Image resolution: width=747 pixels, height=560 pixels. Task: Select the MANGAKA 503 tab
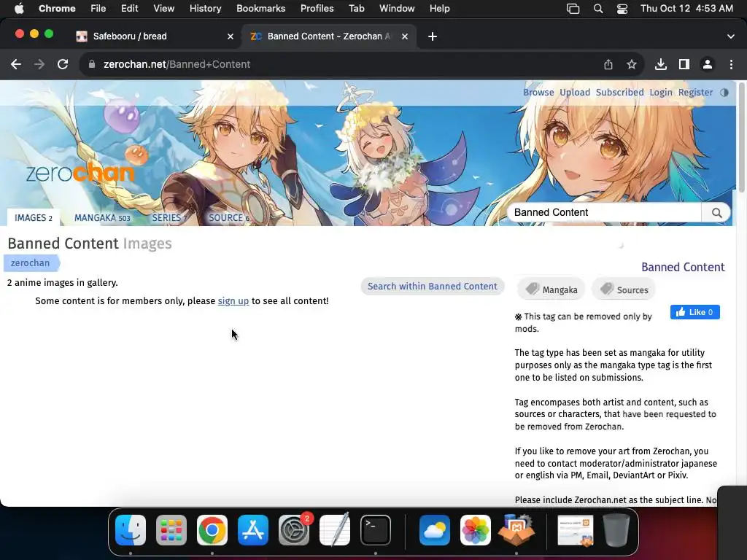(102, 217)
